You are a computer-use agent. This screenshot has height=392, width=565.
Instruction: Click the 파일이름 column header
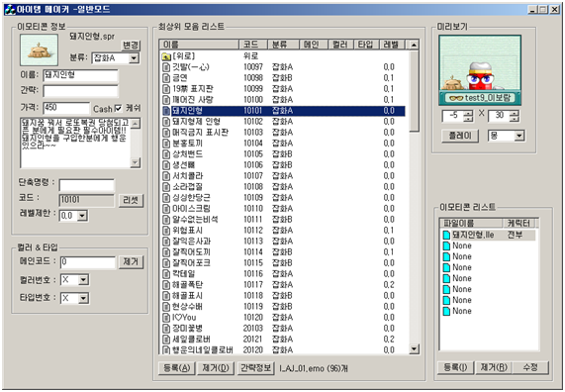471,224
